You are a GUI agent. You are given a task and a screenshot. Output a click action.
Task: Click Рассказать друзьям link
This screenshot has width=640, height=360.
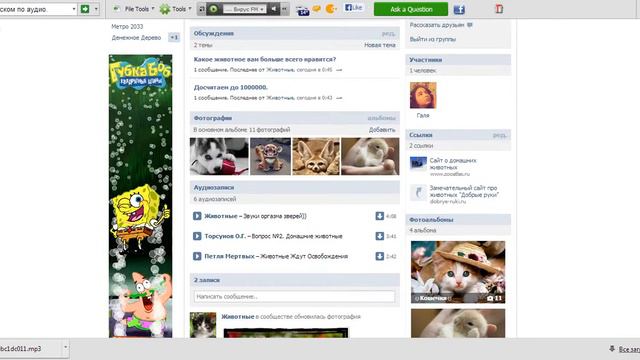[x=441, y=25]
